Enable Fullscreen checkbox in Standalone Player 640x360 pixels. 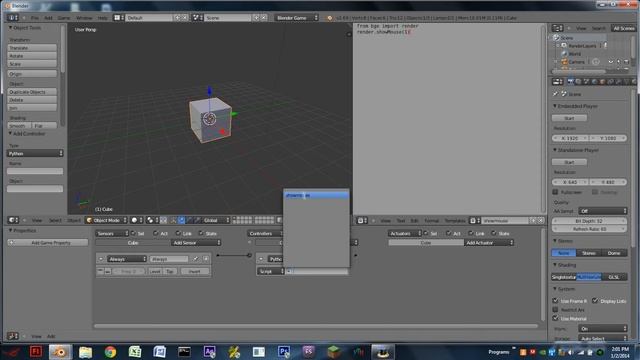556,192
